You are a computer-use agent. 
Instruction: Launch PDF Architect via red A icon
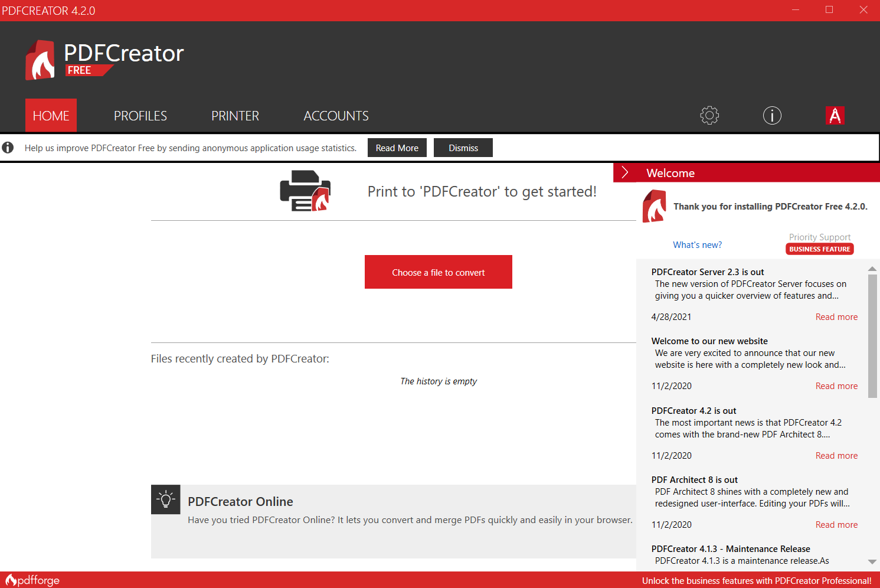coord(835,115)
